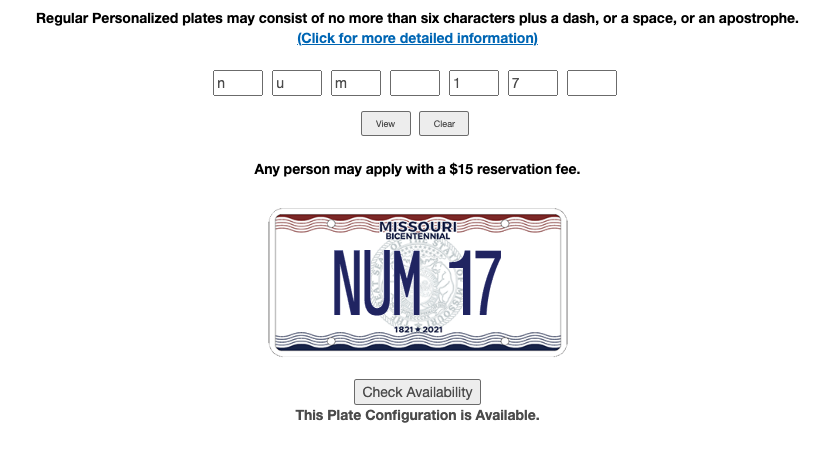Click the first character box containing "n"
Screen dimensions: 815x469
tap(238, 83)
